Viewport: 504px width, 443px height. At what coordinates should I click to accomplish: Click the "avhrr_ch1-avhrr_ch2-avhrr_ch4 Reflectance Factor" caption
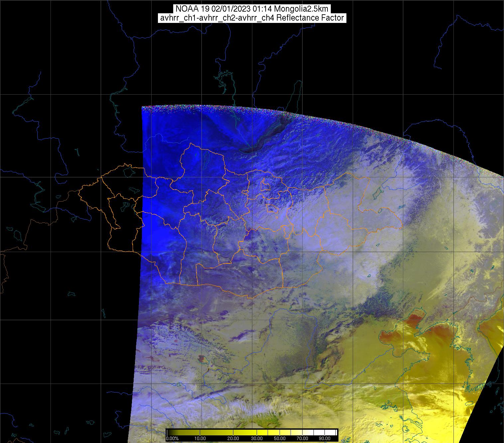[x=252, y=18]
